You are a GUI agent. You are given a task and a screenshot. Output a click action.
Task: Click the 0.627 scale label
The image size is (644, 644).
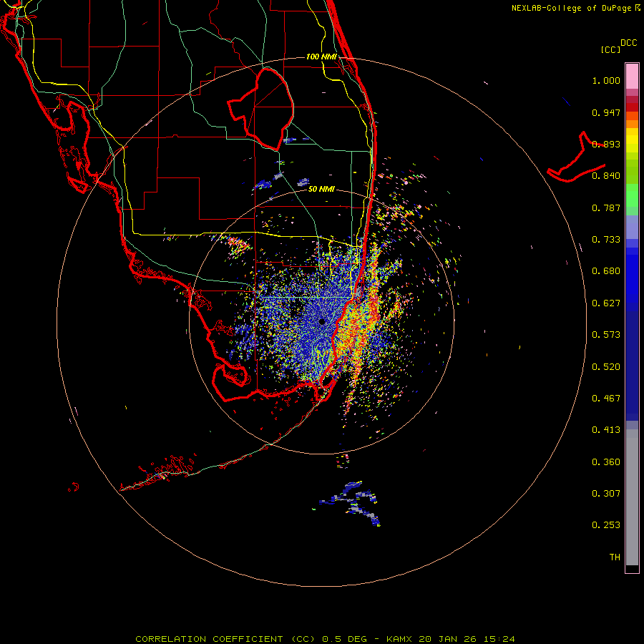tap(606, 303)
